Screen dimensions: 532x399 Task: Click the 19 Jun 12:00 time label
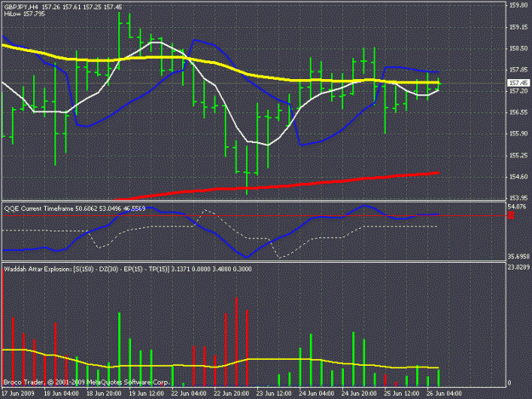[146, 393]
